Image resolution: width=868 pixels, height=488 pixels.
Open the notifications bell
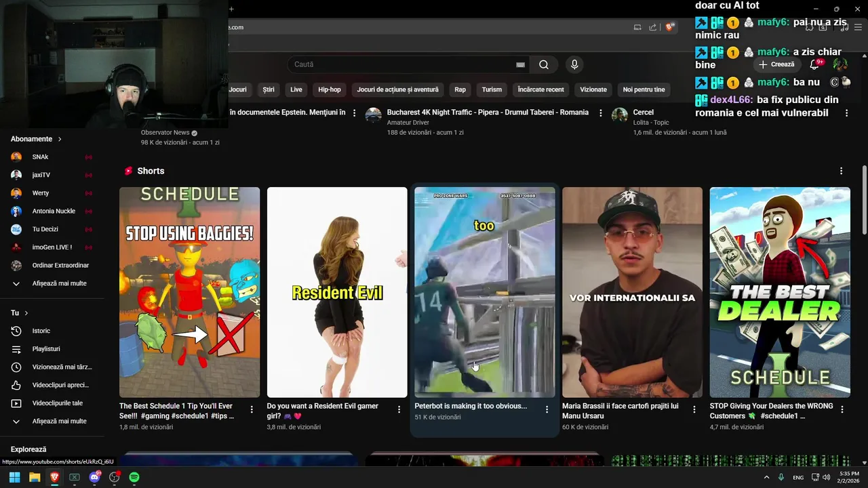pyautogui.click(x=815, y=64)
